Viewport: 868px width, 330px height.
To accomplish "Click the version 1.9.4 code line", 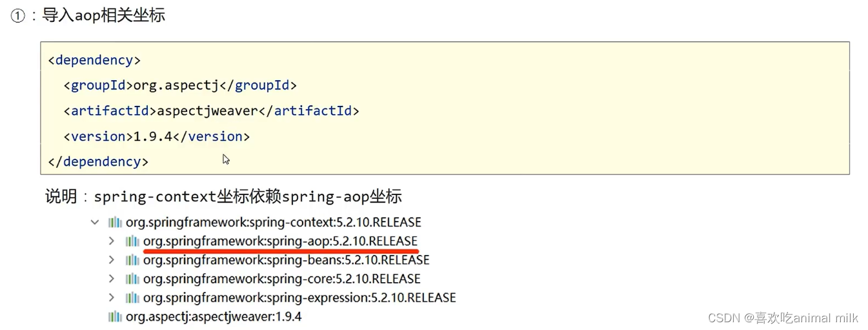I will 156,136.
